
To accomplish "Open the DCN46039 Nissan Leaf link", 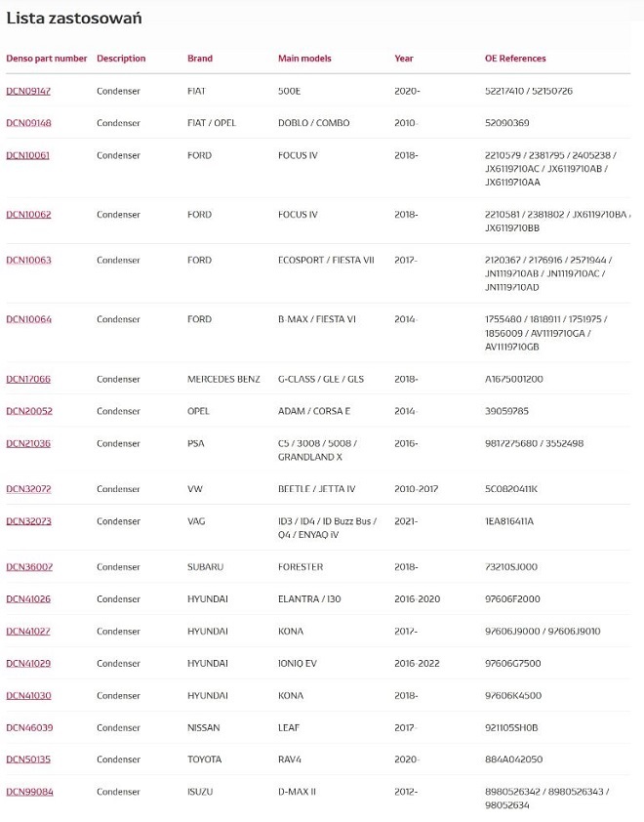I will (29, 728).
